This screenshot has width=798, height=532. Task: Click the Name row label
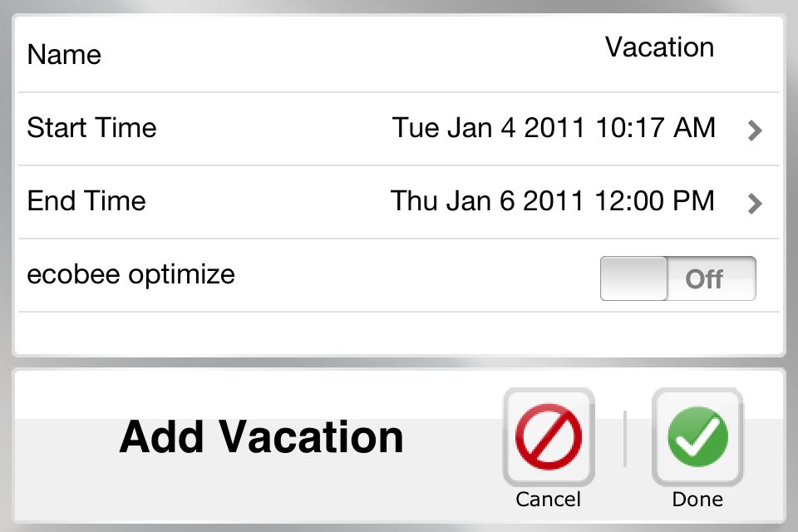click(64, 55)
